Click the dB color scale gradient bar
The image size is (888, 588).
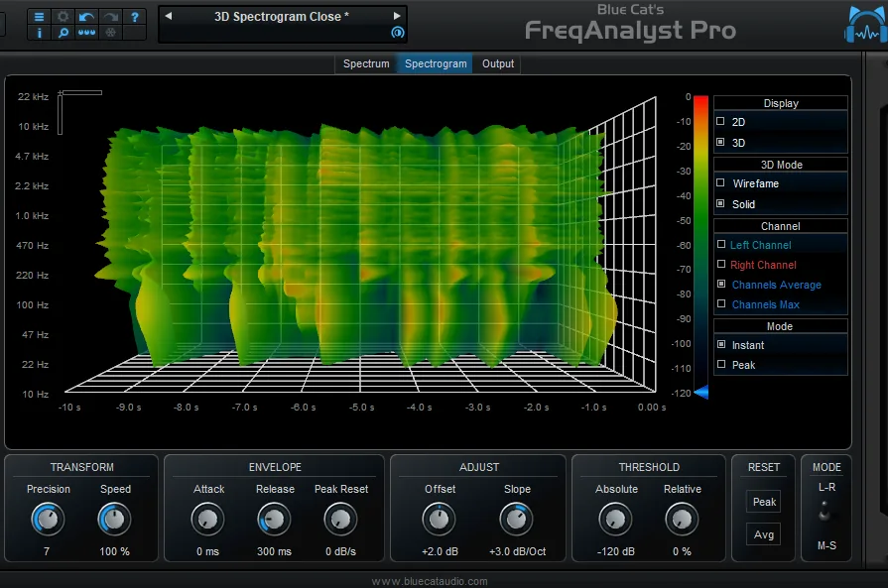click(x=701, y=243)
